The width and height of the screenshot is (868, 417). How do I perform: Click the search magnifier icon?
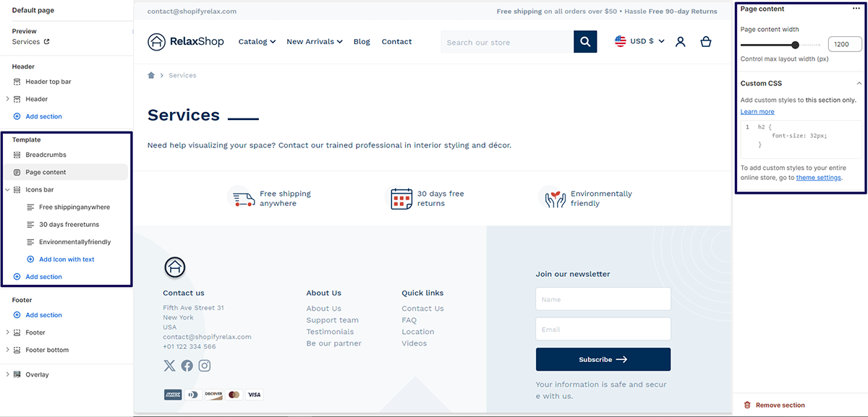click(x=585, y=42)
